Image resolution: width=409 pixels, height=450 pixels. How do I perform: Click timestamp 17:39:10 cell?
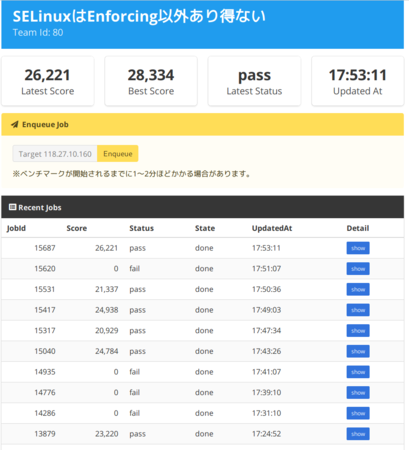[x=266, y=393]
